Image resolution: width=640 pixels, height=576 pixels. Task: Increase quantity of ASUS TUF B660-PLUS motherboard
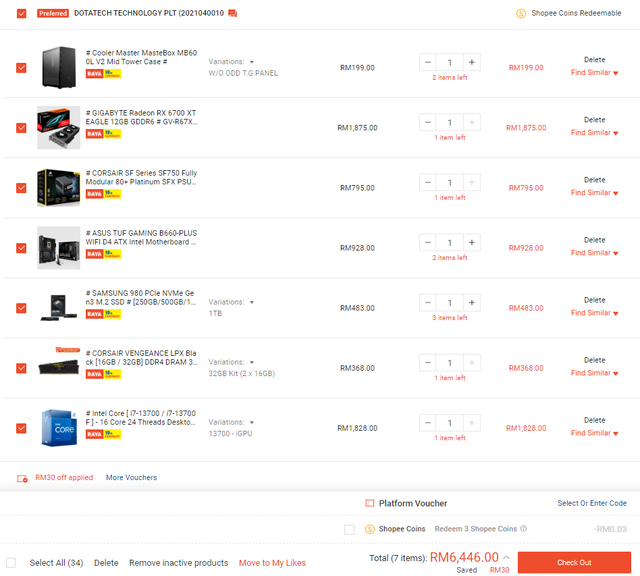coord(471,242)
